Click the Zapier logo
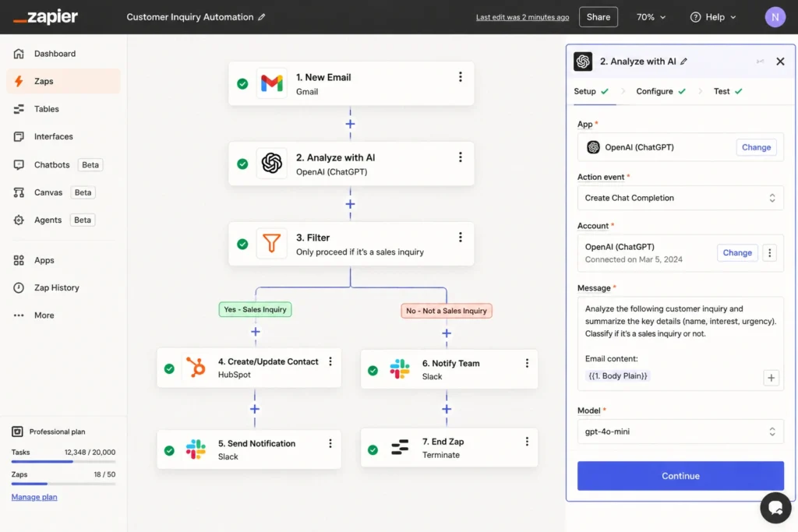 (45, 17)
